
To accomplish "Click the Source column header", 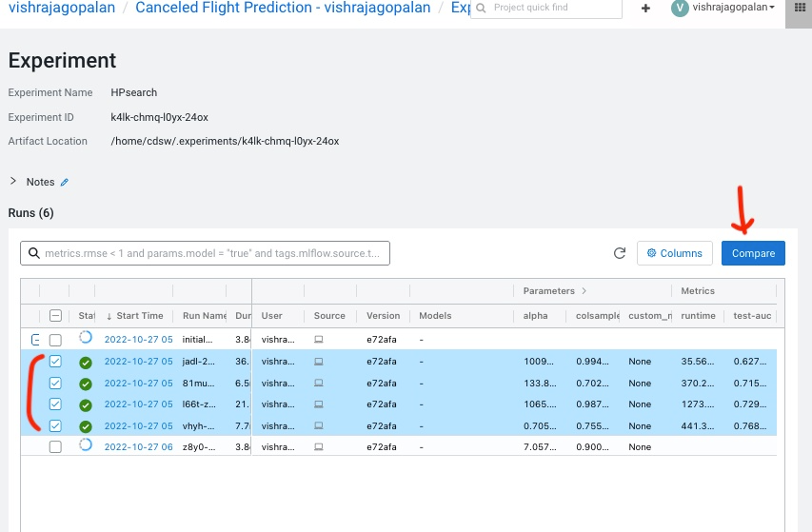I will [329, 316].
